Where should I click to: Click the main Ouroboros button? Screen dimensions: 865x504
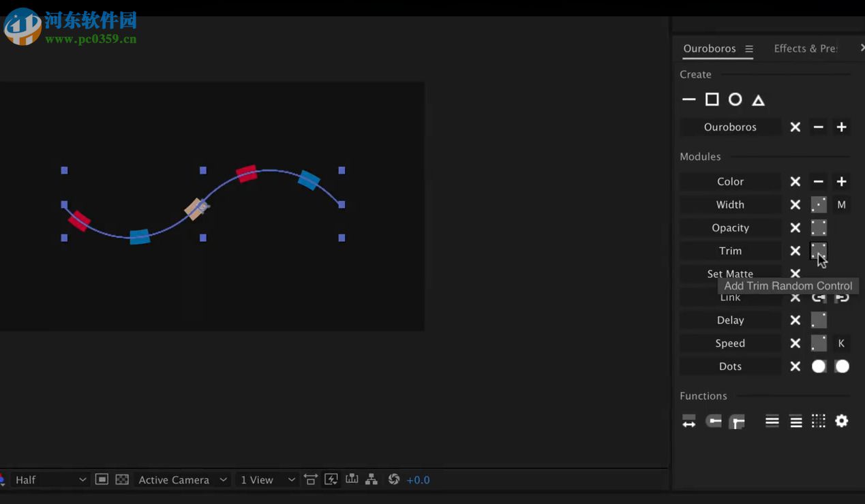tap(730, 127)
